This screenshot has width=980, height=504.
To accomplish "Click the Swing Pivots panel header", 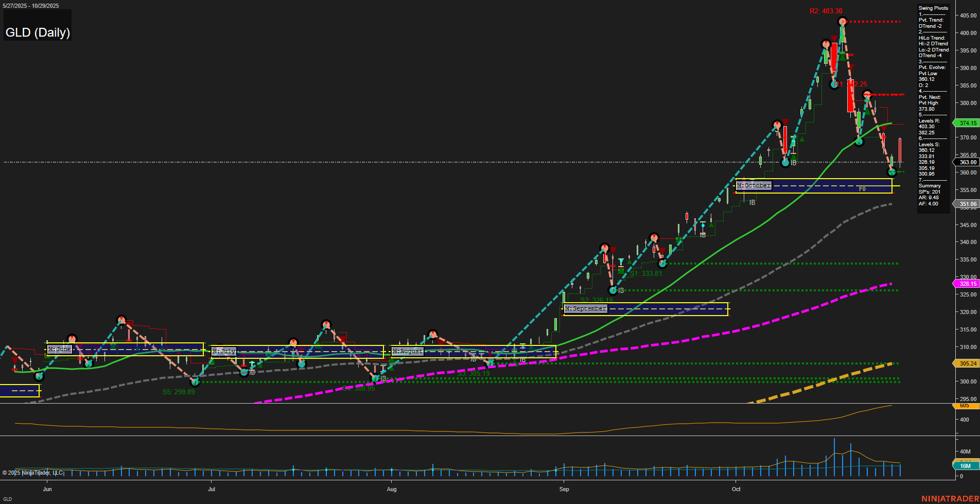I will [932, 8].
